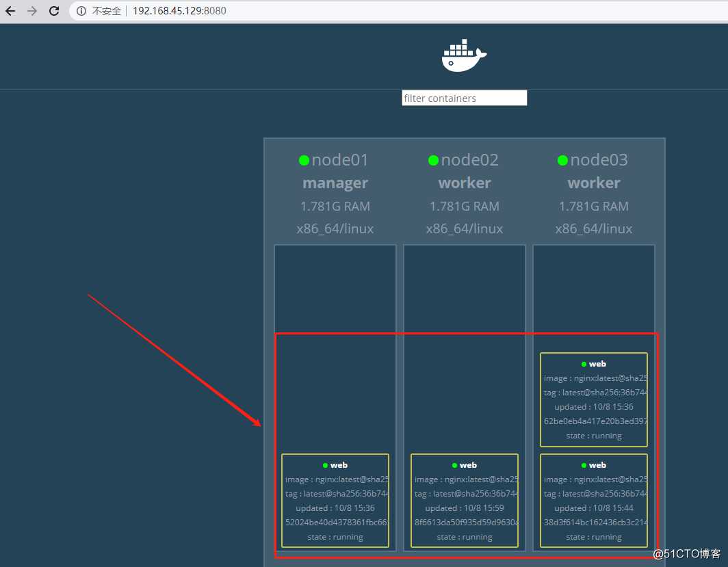Viewport: 728px width, 567px height.
Task: Click the browser back arrow
Action: tap(10, 11)
